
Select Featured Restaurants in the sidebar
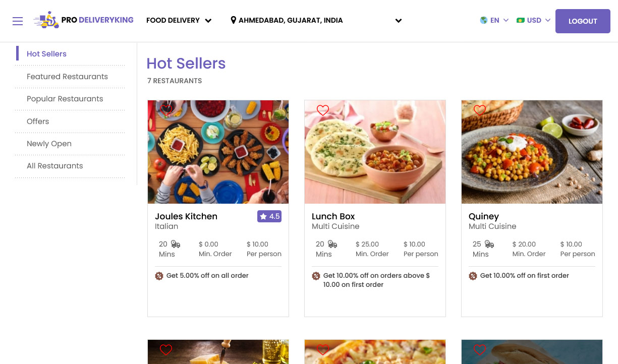coord(67,77)
